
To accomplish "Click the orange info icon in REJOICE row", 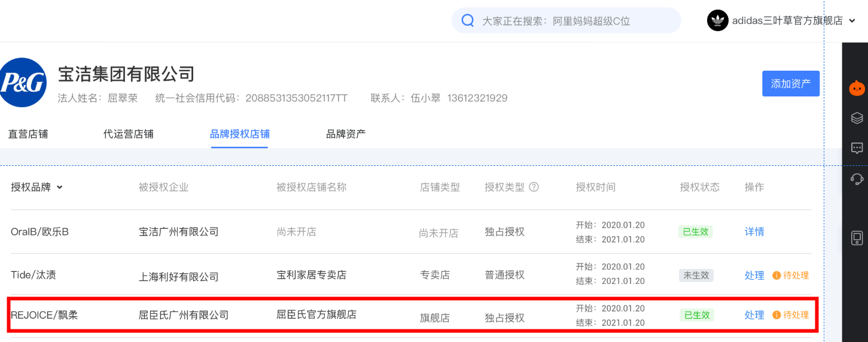I will (x=776, y=315).
